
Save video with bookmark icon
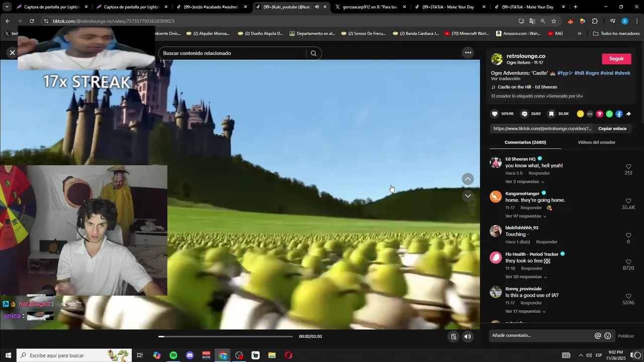coord(551,114)
